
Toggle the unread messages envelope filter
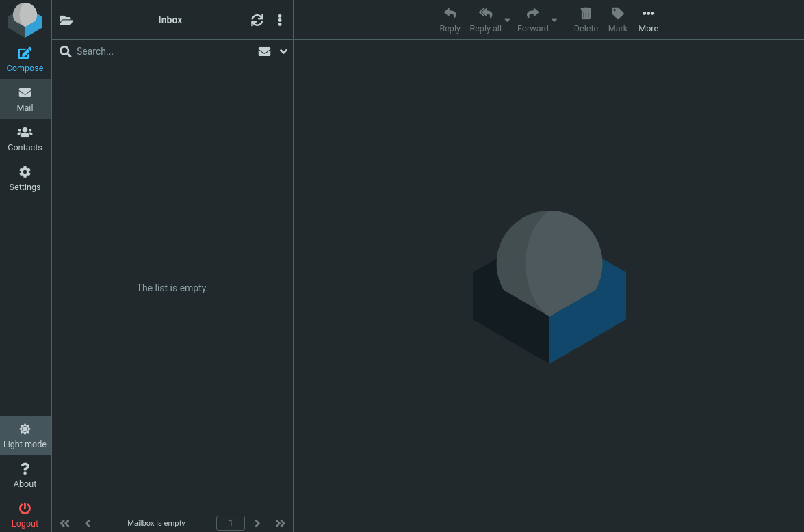(264, 51)
